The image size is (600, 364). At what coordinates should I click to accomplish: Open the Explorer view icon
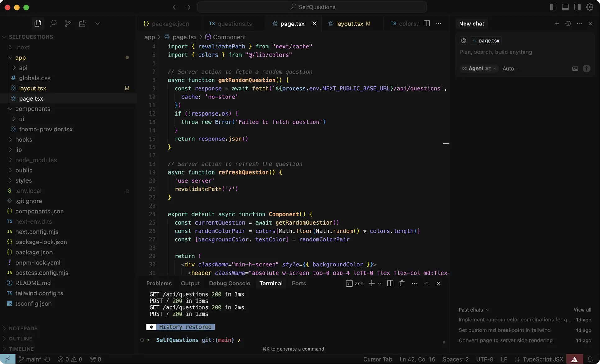click(x=38, y=24)
